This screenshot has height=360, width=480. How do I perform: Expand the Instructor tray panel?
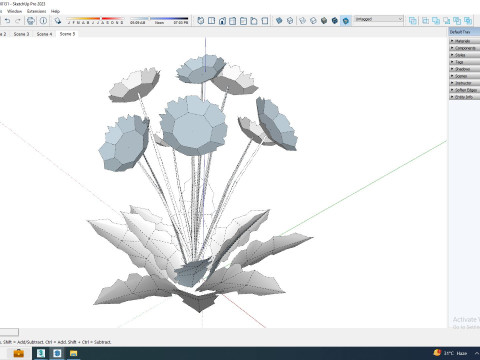click(x=465, y=83)
